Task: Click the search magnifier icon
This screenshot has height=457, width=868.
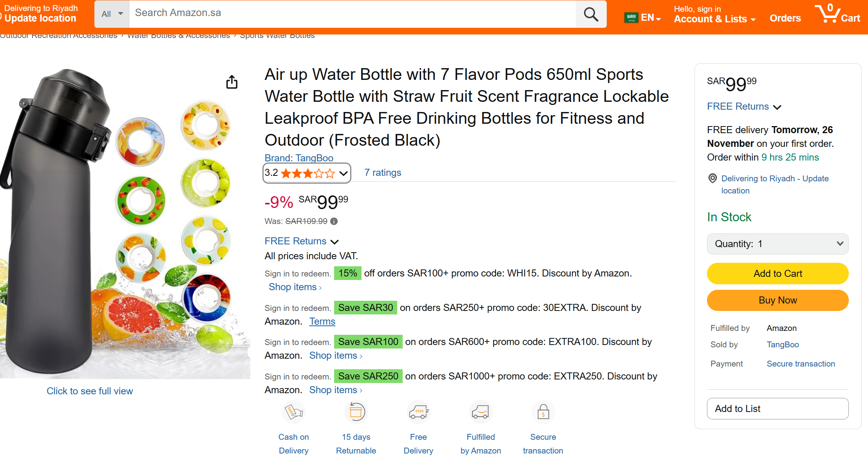Action: pos(591,14)
